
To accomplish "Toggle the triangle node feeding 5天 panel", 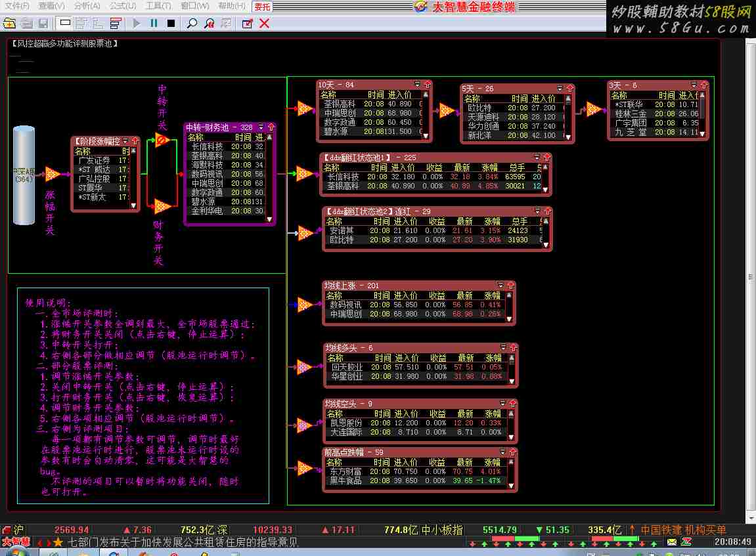I will (x=447, y=110).
